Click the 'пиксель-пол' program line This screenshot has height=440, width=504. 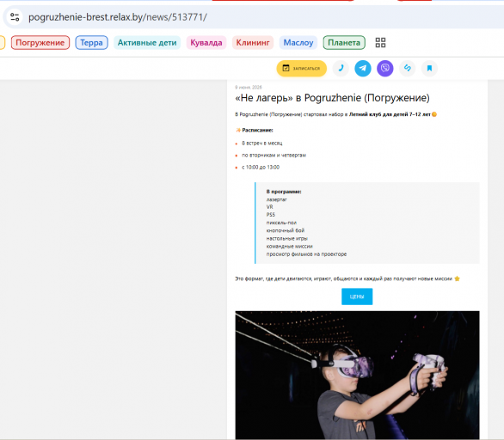tap(281, 223)
